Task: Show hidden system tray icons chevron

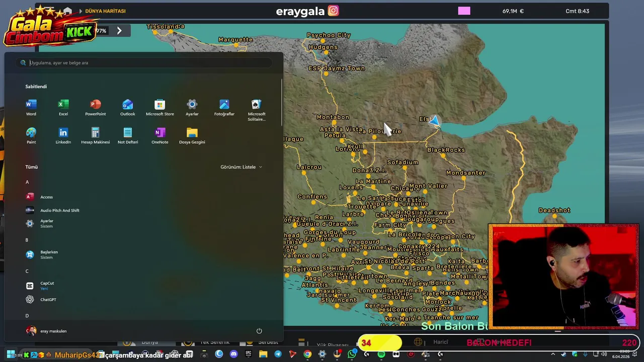Action: tap(553, 354)
